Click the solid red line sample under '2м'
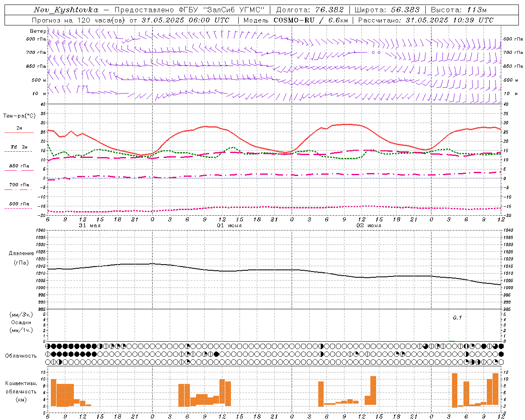Image resolution: width=525 pixels, height=420 pixels. pyautogui.click(x=19, y=133)
